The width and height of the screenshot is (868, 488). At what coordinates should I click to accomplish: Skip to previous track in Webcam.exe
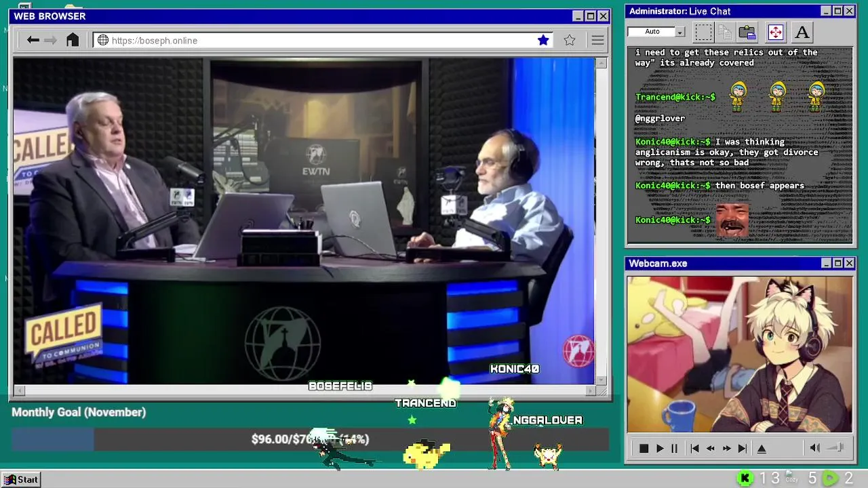(x=694, y=448)
